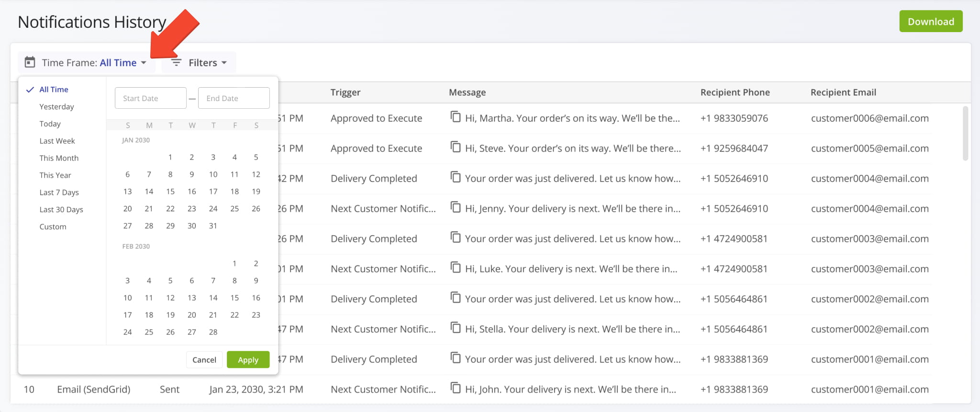Cancel the date picker

tap(204, 360)
